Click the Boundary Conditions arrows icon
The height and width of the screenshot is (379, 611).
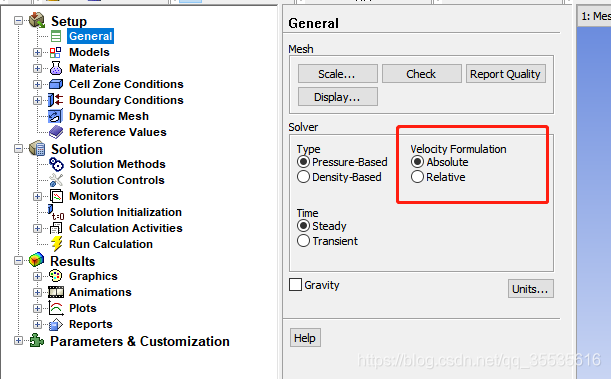pyautogui.click(x=55, y=100)
